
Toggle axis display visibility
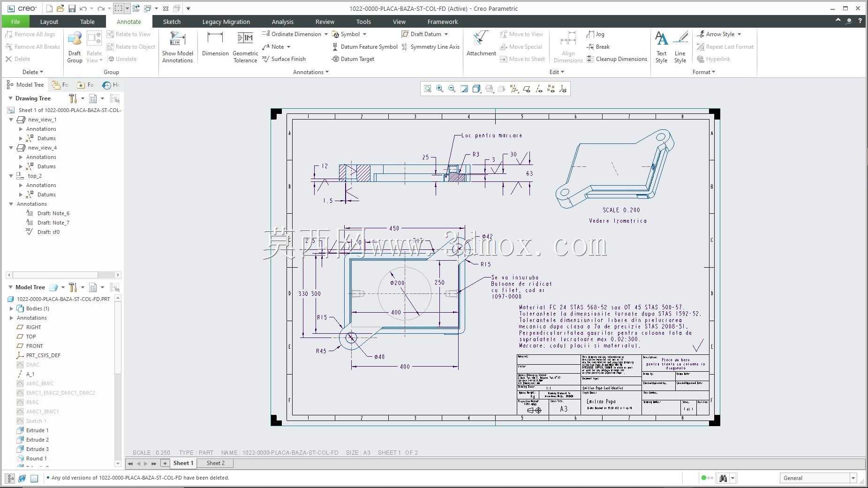pos(538,89)
